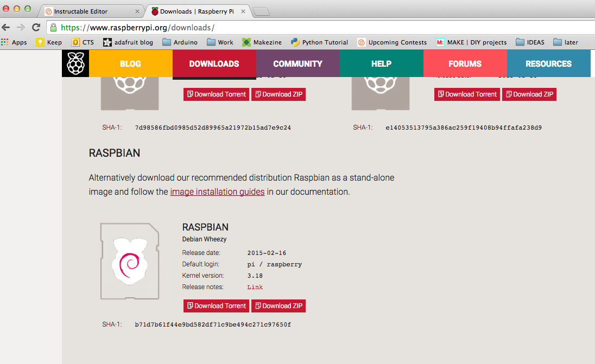Click the default login 'pi / raspberry'
The width and height of the screenshot is (595, 364).
[x=274, y=264]
